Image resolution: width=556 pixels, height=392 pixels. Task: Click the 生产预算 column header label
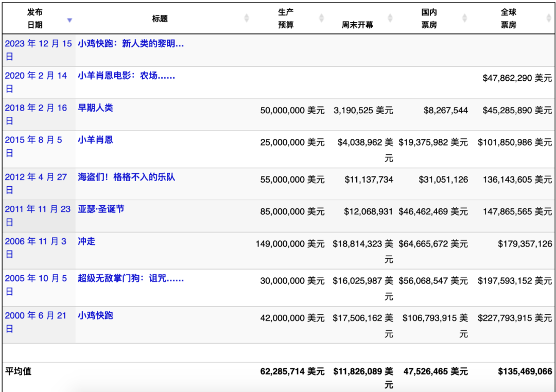coord(286,19)
